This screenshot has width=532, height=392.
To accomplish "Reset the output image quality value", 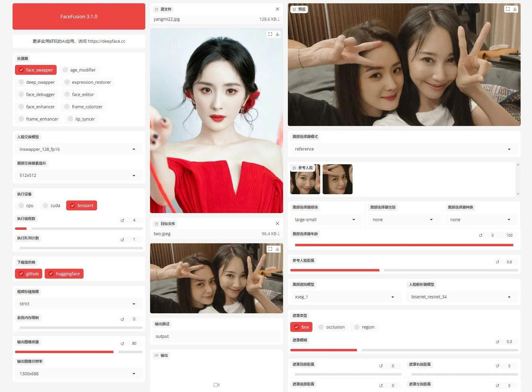I will pyautogui.click(x=122, y=344).
